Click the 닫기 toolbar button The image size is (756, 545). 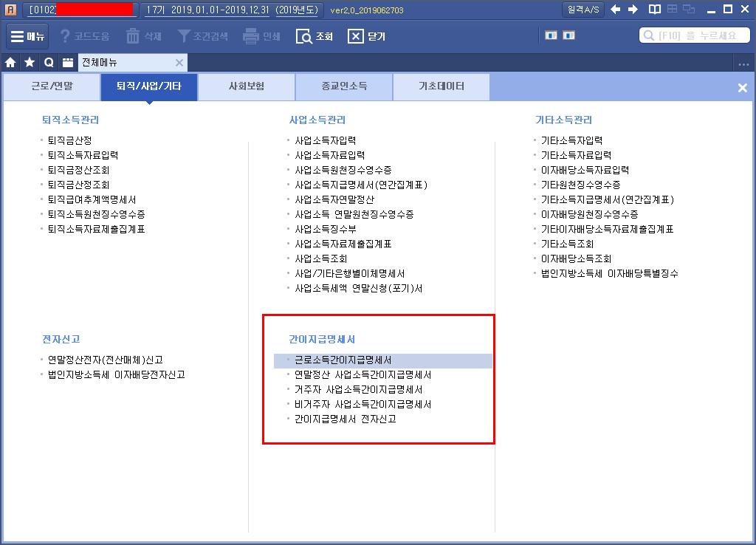point(366,36)
